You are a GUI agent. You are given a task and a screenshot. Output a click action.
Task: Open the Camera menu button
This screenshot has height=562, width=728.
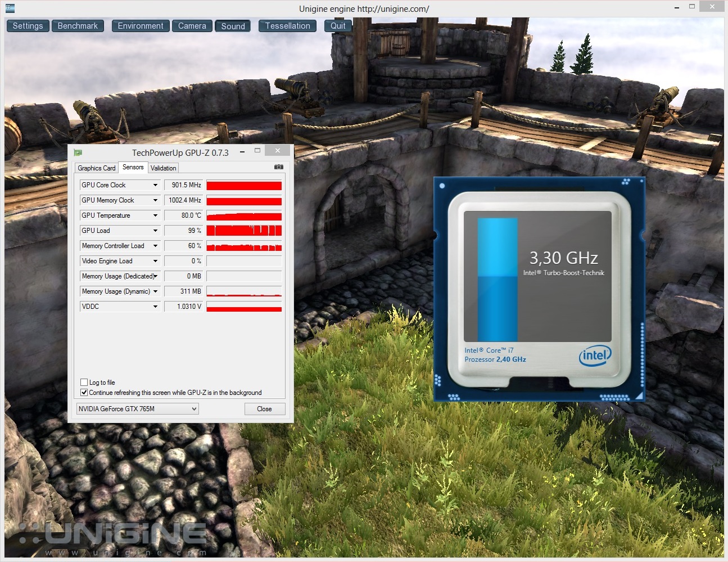(192, 26)
